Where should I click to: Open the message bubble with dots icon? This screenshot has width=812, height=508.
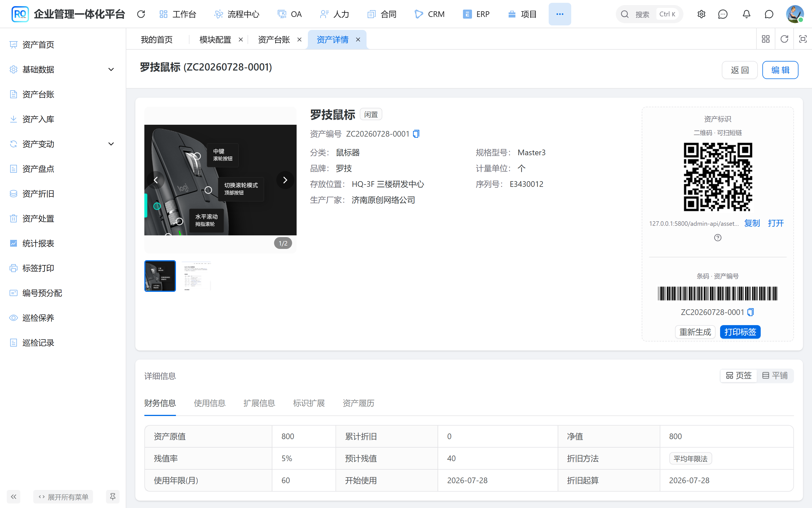coord(723,14)
